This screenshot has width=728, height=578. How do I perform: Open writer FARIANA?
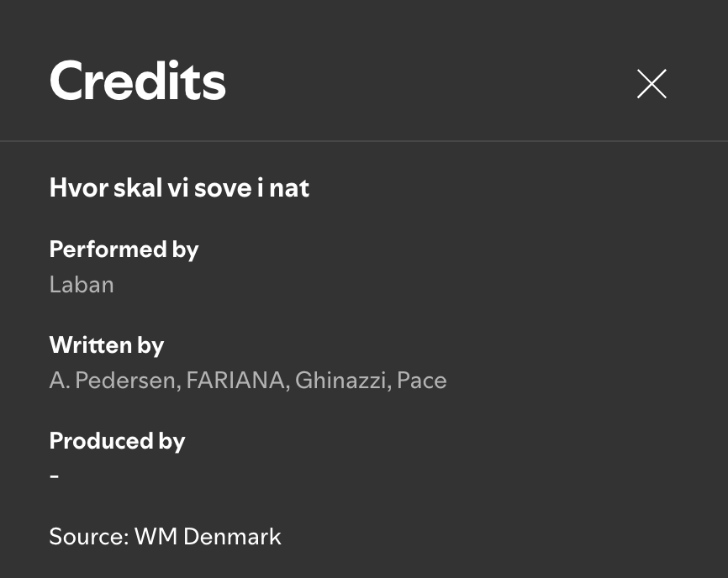click(x=236, y=381)
